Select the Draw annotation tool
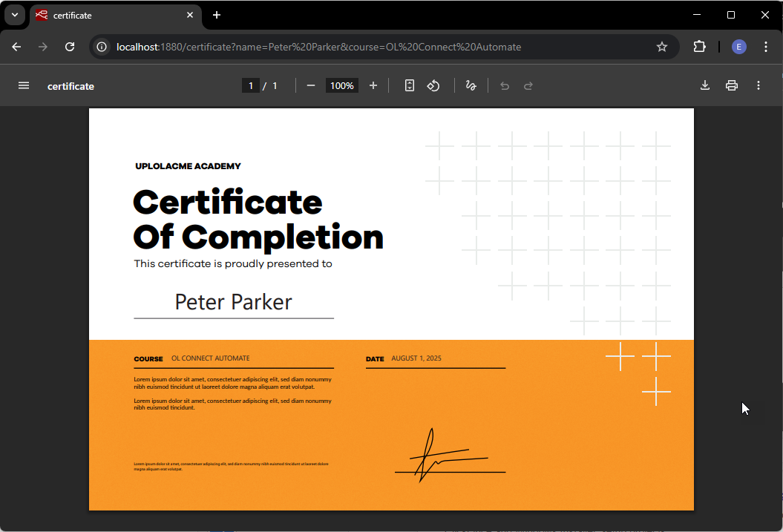The width and height of the screenshot is (783, 532). (x=471, y=86)
